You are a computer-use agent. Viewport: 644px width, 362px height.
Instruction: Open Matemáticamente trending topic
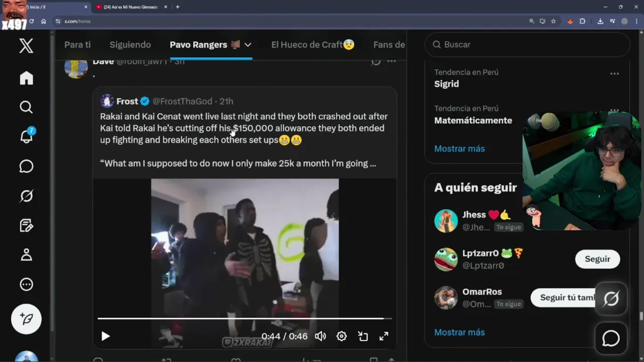pyautogui.click(x=473, y=121)
